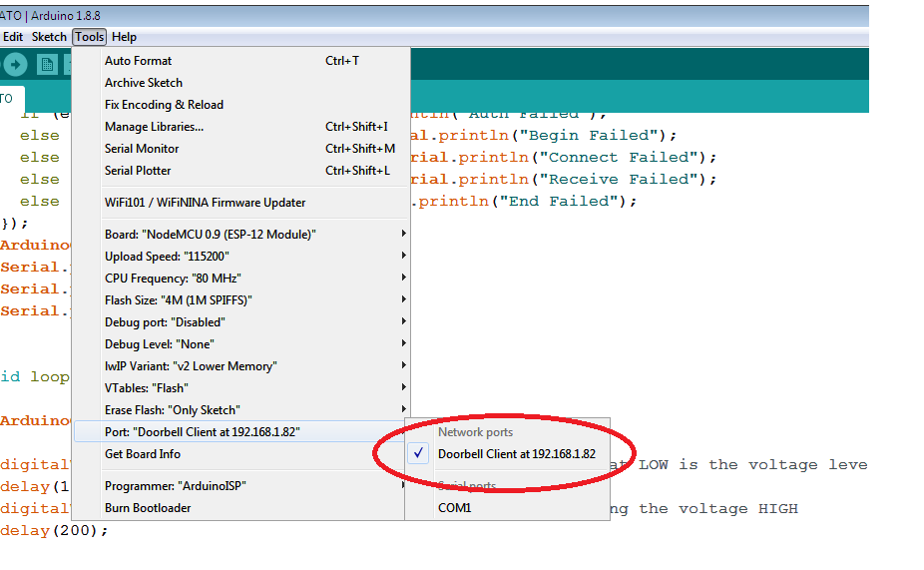The width and height of the screenshot is (924, 570).
Task: Click the New sketch document icon
Action: [47, 65]
